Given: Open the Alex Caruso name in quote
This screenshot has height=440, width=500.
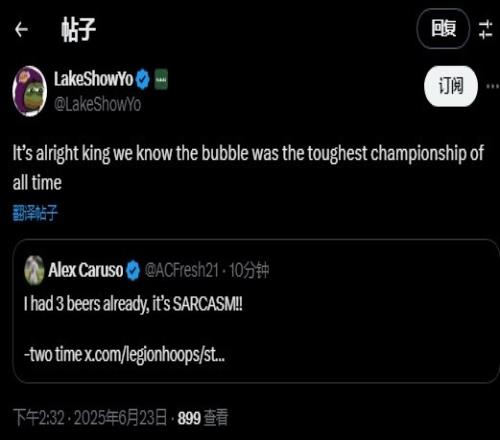Looking at the screenshot, I should pyautogui.click(x=86, y=270).
